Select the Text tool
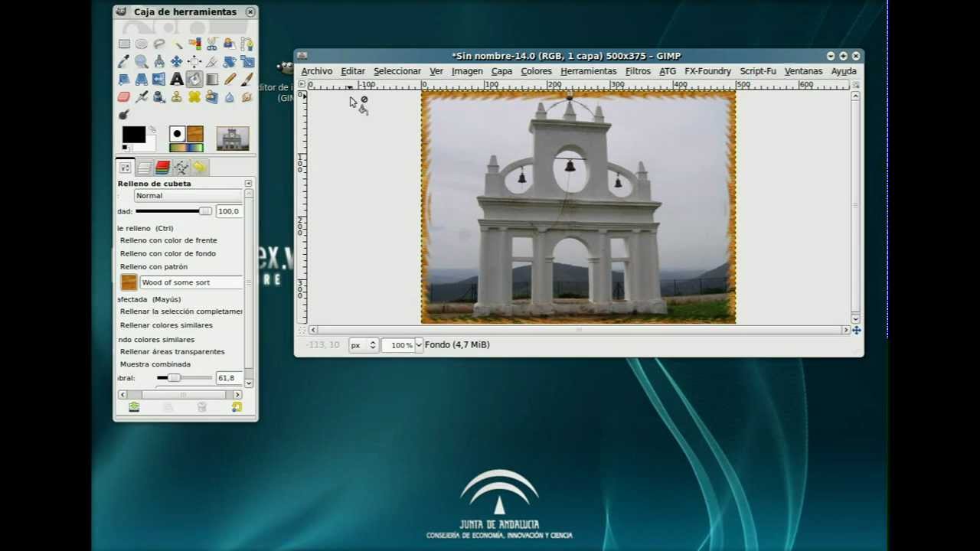Viewport: 980px width, 551px height. click(x=177, y=79)
